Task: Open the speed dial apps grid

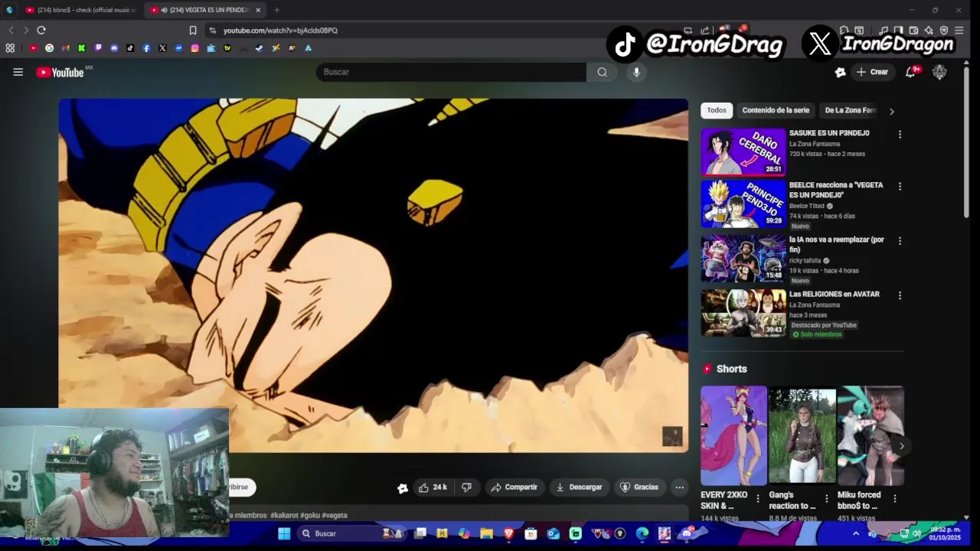Action: 10,48
